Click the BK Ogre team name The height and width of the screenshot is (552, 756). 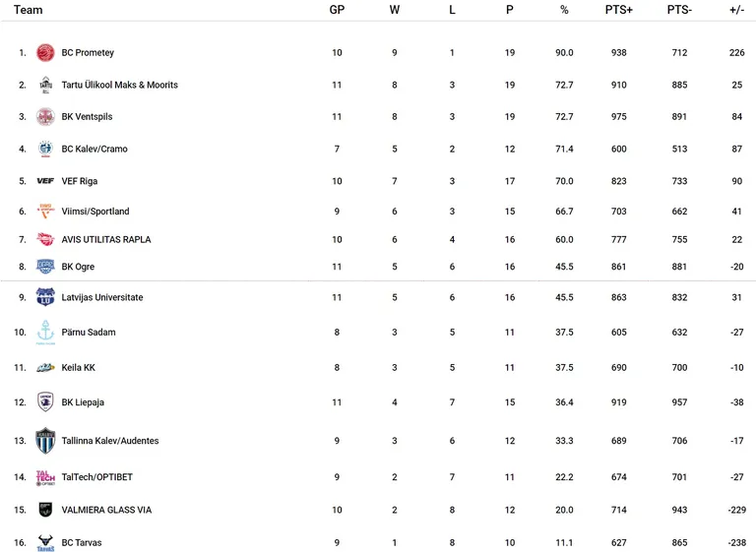tap(78, 267)
